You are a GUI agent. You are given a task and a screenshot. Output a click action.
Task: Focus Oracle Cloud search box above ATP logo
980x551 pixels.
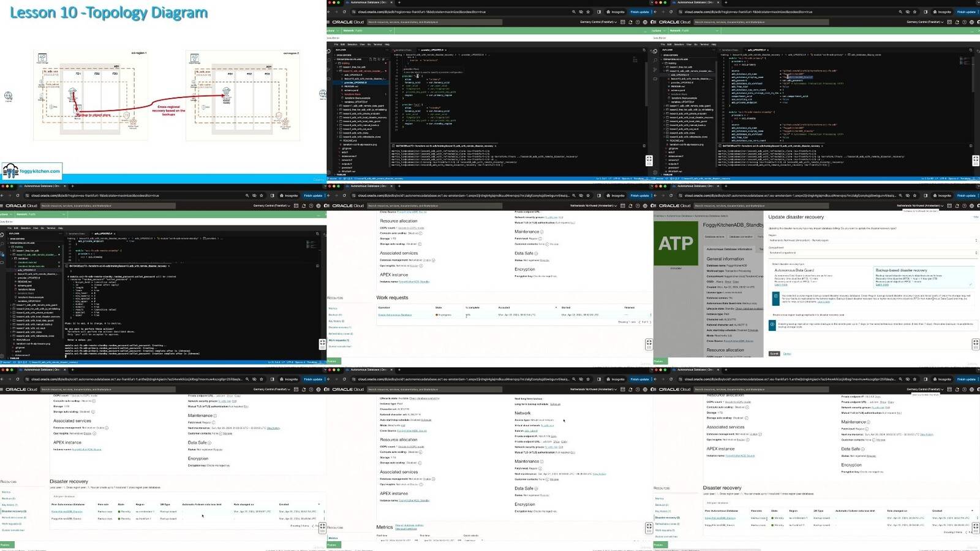coord(761,206)
